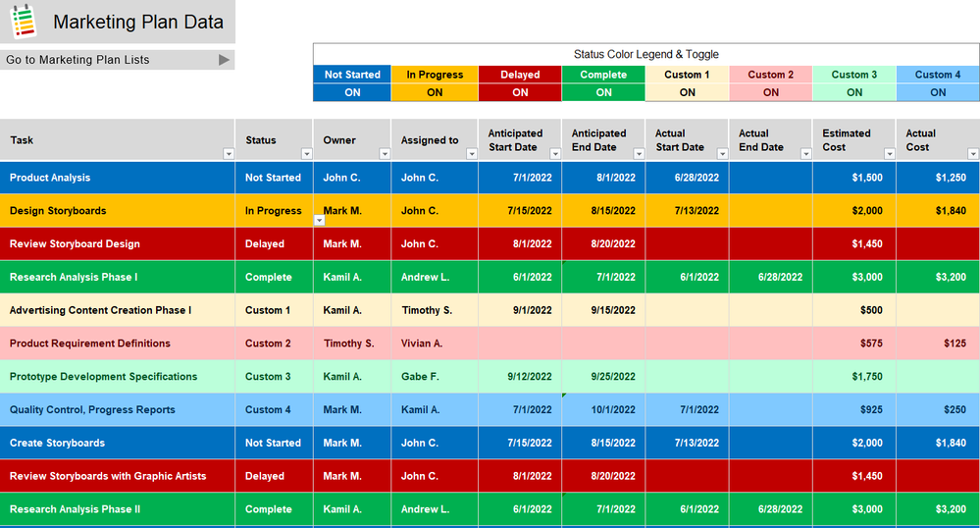The image size is (980, 528).
Task: Click the Status Color Legend & Toggle title
Action: 646,54
